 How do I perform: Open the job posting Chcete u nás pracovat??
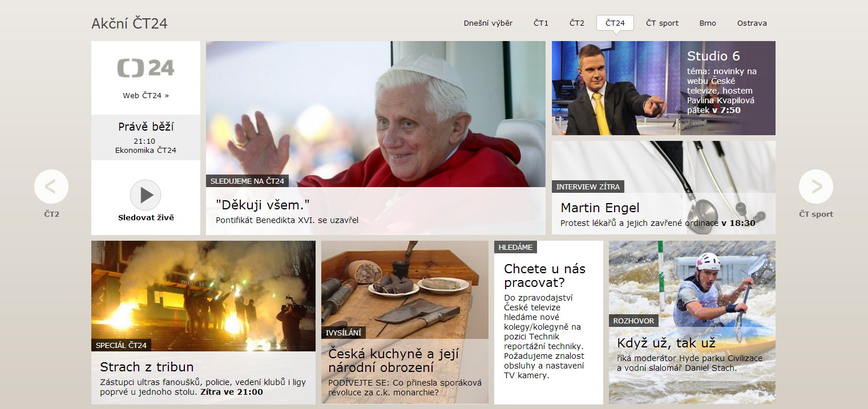point(543,276)
